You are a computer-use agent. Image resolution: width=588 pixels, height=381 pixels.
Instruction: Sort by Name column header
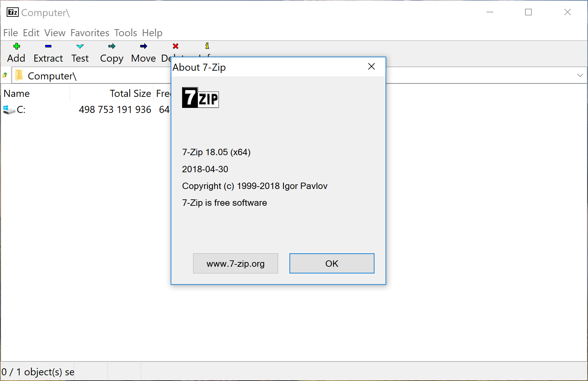click(35, 93)
